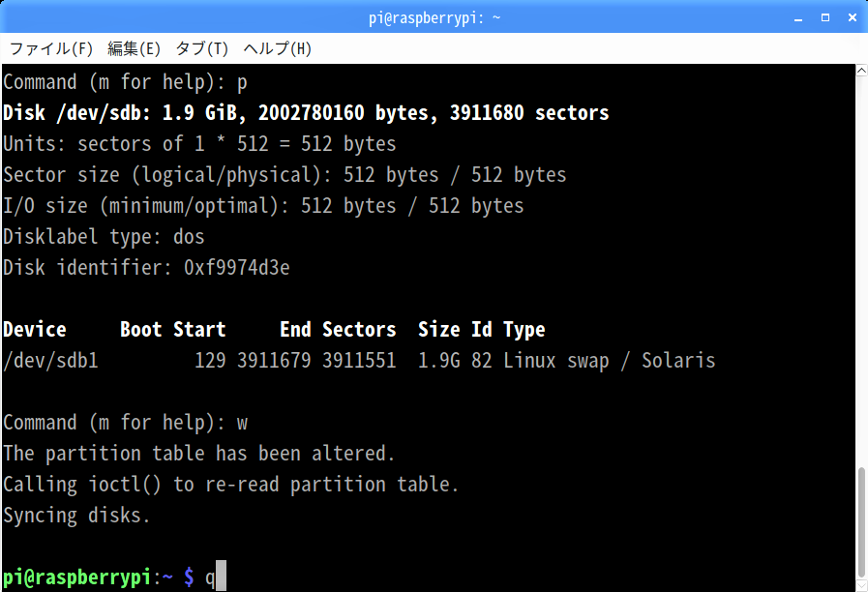This screenshot has height=592, width=868.
Task: Click the 'Syncing disks.' output line
Action: coord(76,516)
